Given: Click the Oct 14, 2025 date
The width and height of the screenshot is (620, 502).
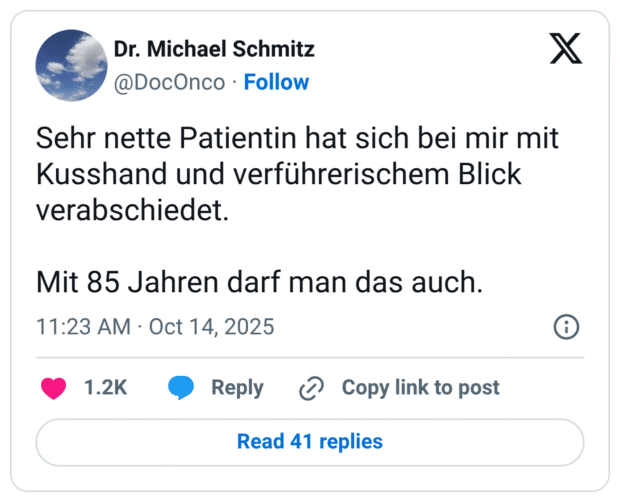Looking at the screenshot, I should click(x=211, y=327).
